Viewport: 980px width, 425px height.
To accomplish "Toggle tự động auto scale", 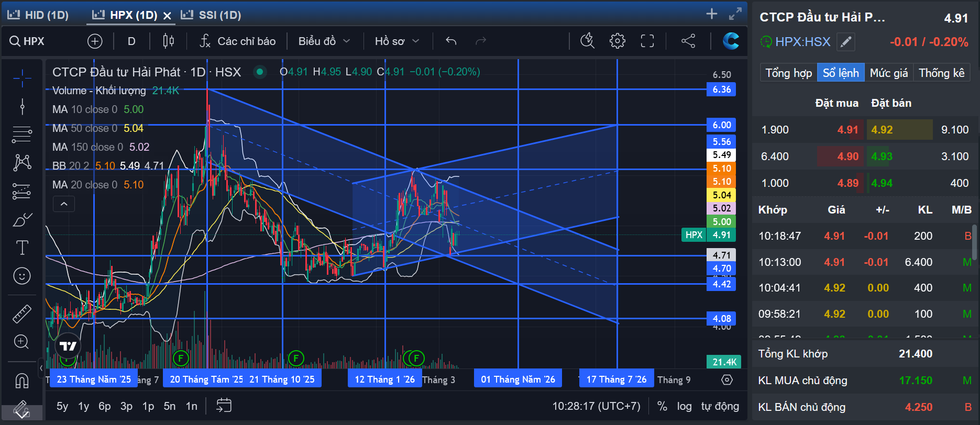I will [720, 406].
